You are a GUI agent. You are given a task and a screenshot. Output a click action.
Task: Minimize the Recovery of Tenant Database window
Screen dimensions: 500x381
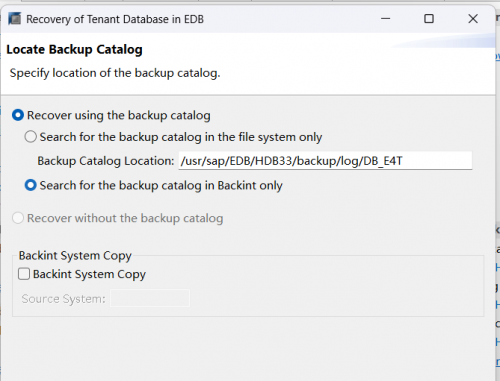coord(386,19)
